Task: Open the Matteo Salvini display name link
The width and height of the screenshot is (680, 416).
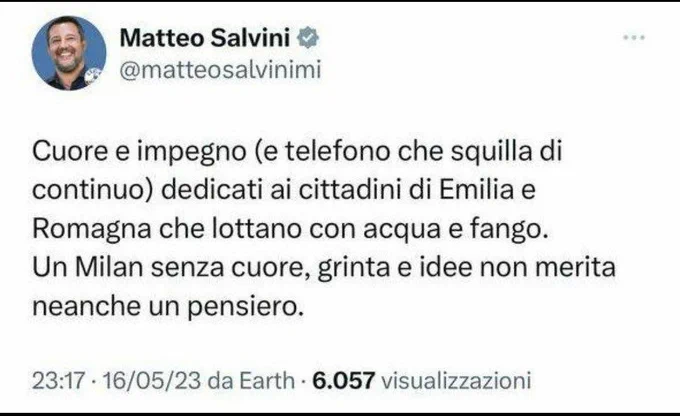Action: tap(205, 37)
